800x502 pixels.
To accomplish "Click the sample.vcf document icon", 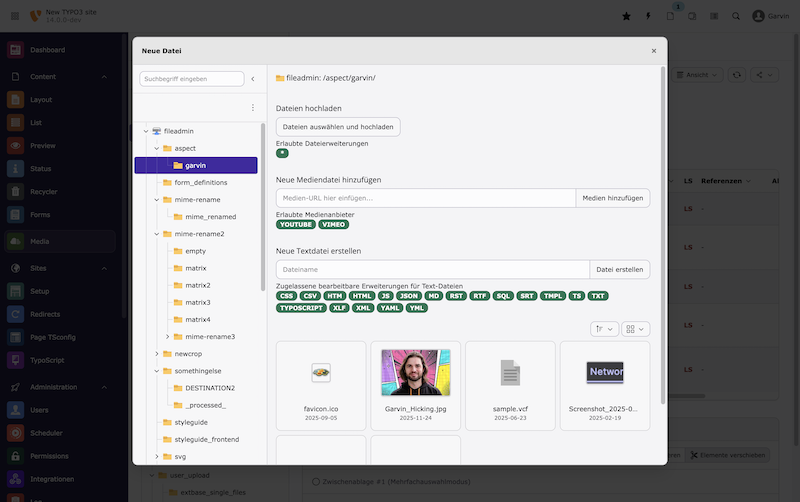I will pyautogui.click(x=510, y=372).
